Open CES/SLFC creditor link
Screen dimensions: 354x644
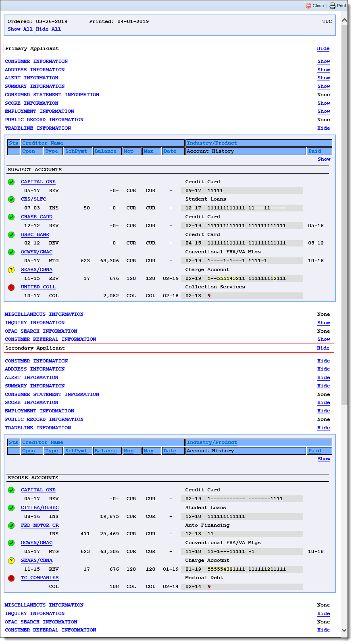click(33, 199)
